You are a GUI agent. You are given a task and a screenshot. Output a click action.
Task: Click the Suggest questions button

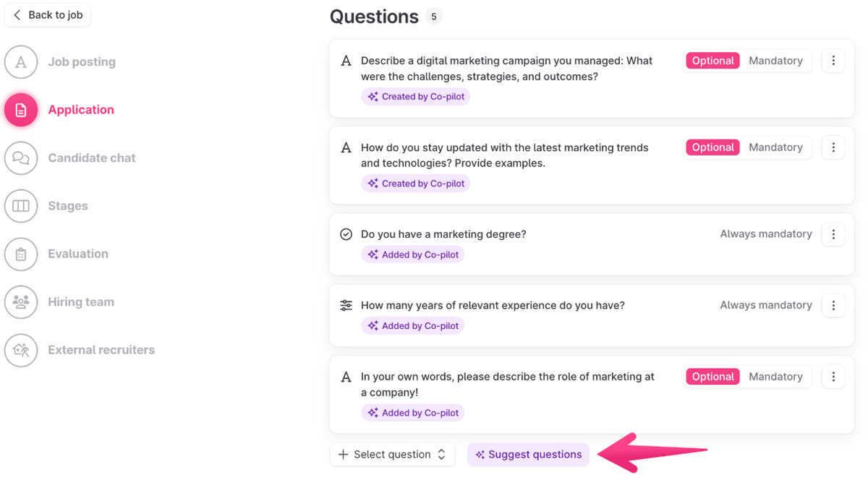[x=529, y=455]
